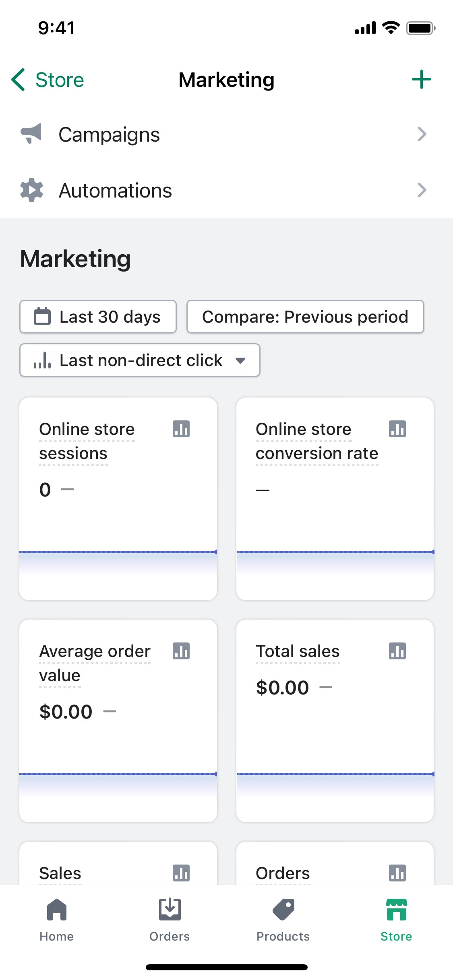The image size is (453, 980).
Task: Tap the Orders card title
Action: [x=283, y=873]
